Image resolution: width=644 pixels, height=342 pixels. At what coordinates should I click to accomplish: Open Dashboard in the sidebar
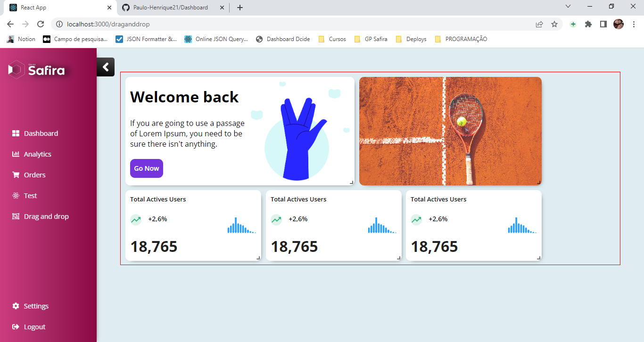tap(35, 133)
